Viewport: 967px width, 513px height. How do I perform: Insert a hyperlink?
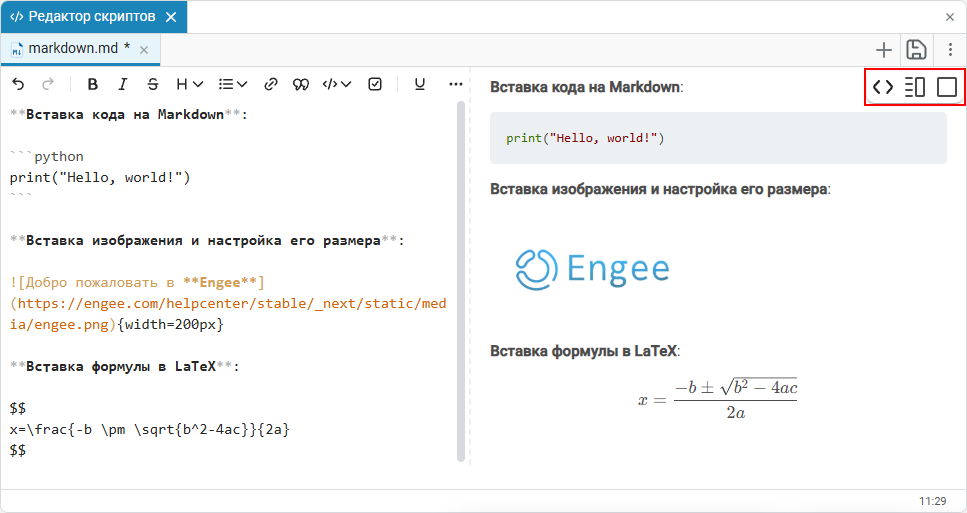tap(270, 84)
